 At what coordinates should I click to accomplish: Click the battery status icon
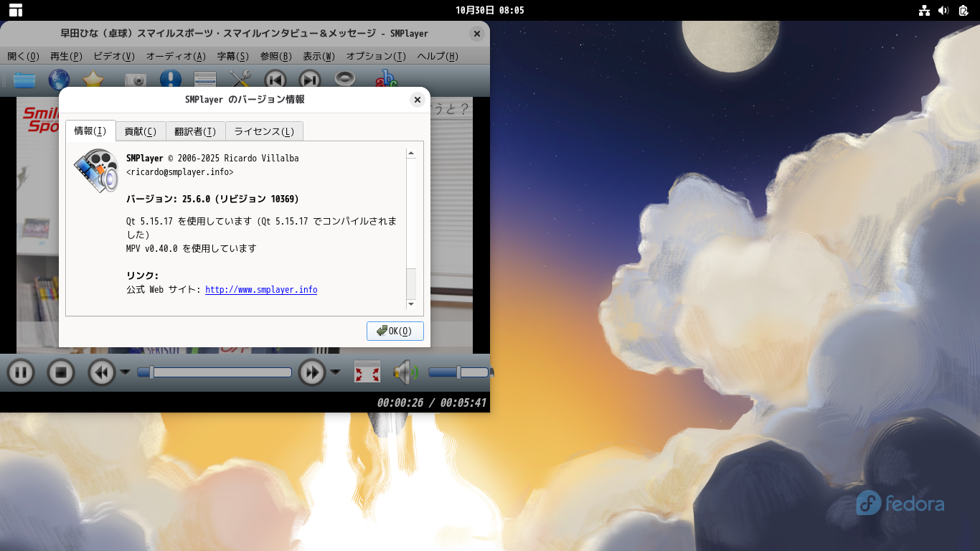pyautogui.click(x=963, y=10)
